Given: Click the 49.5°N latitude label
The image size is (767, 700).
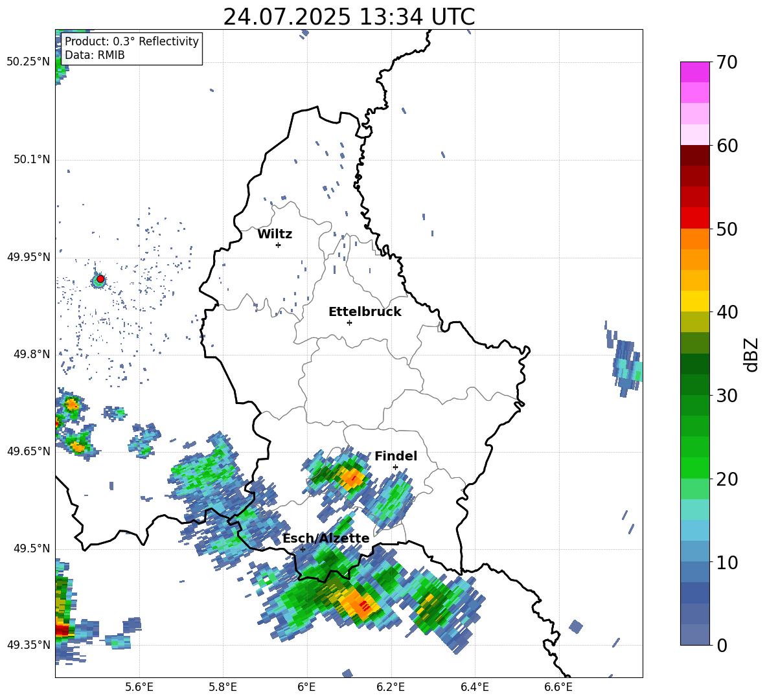Looking at the screenshot, I should [x=32, y=548].
